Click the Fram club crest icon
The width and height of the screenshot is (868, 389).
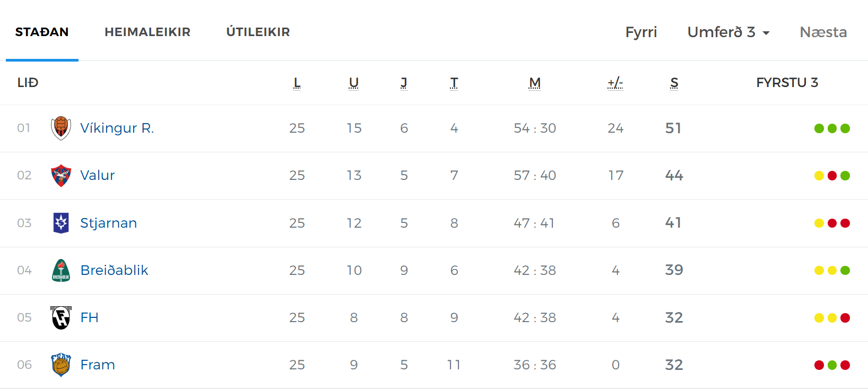tap(61, 365)
